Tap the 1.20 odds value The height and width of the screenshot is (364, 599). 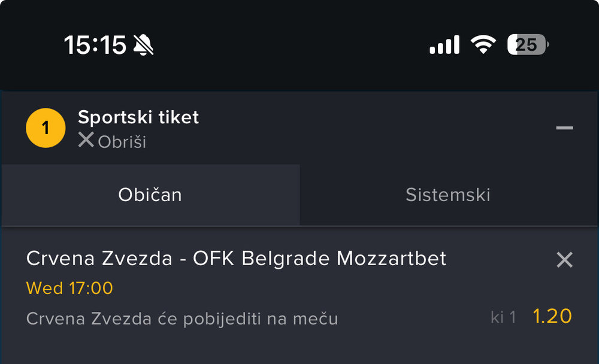(x=552, y=316)
